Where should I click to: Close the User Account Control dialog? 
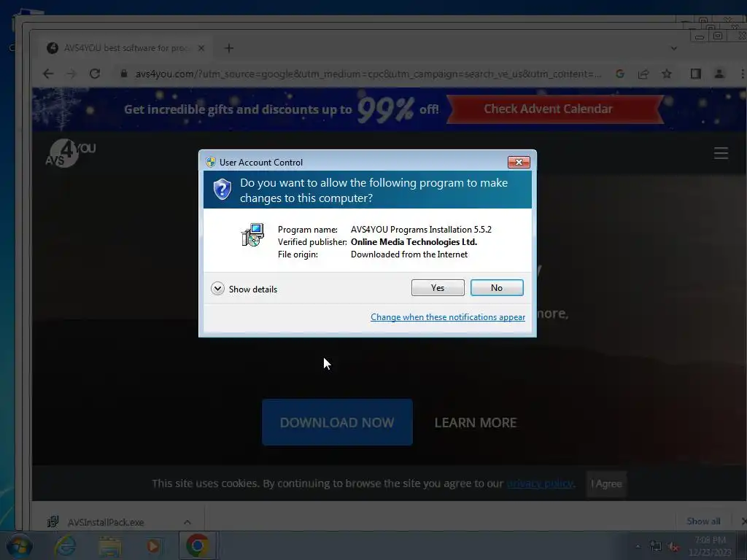(519, 163)
